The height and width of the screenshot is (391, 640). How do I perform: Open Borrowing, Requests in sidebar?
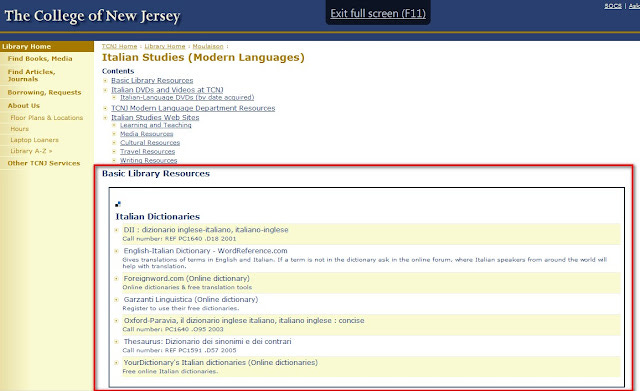[44, 93]
